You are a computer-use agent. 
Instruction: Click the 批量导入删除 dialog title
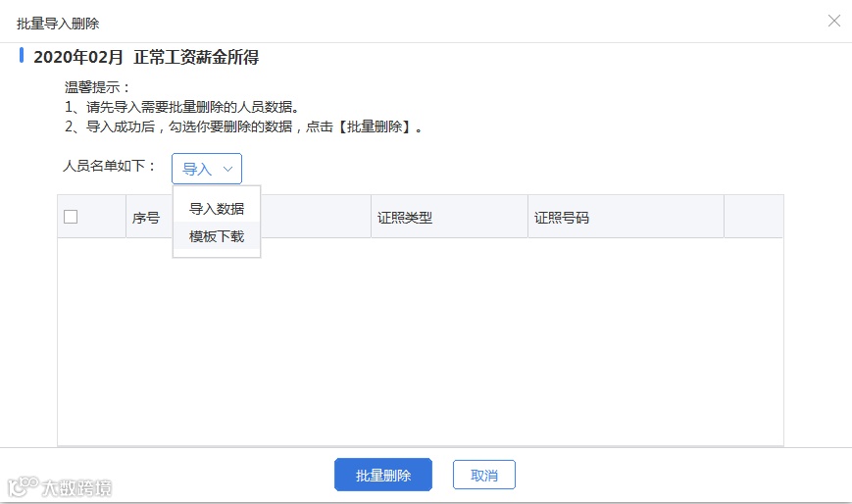(x=58, y=24)
